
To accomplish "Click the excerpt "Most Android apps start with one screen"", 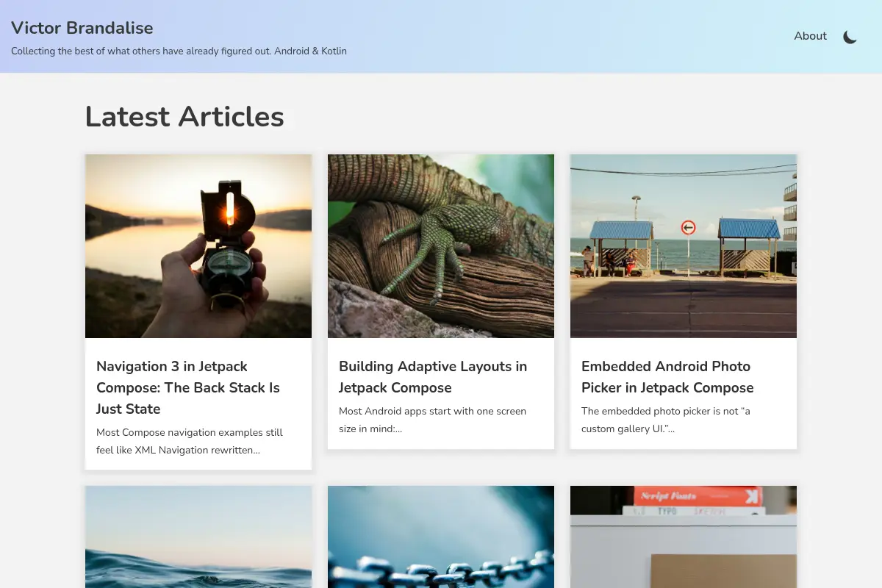I will coord(432,420).
